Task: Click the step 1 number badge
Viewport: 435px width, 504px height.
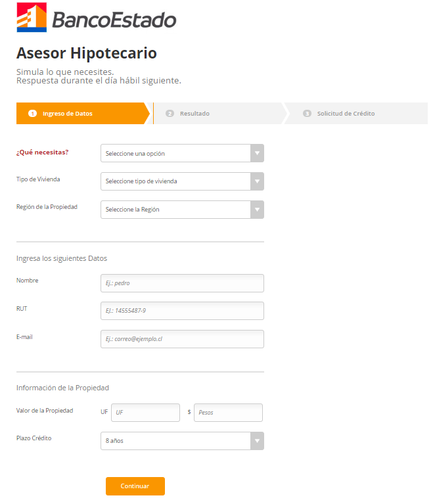Action: coord(32,114)
